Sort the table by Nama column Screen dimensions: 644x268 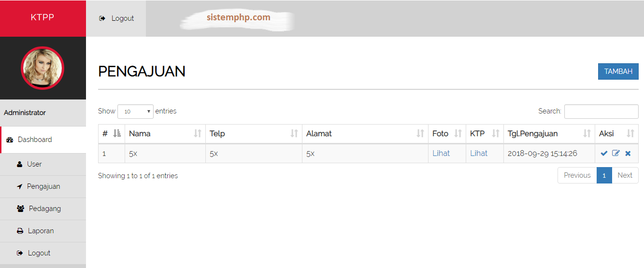[x=164, y=134]
